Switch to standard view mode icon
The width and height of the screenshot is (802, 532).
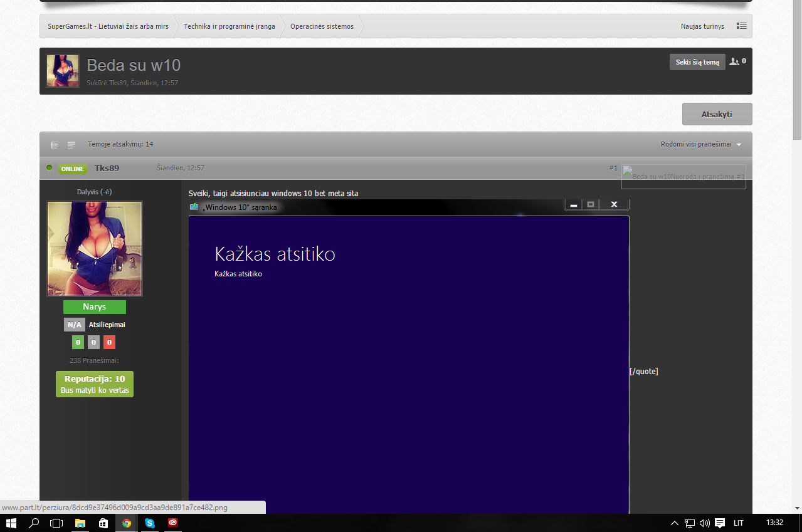click(x=71, y=145)
